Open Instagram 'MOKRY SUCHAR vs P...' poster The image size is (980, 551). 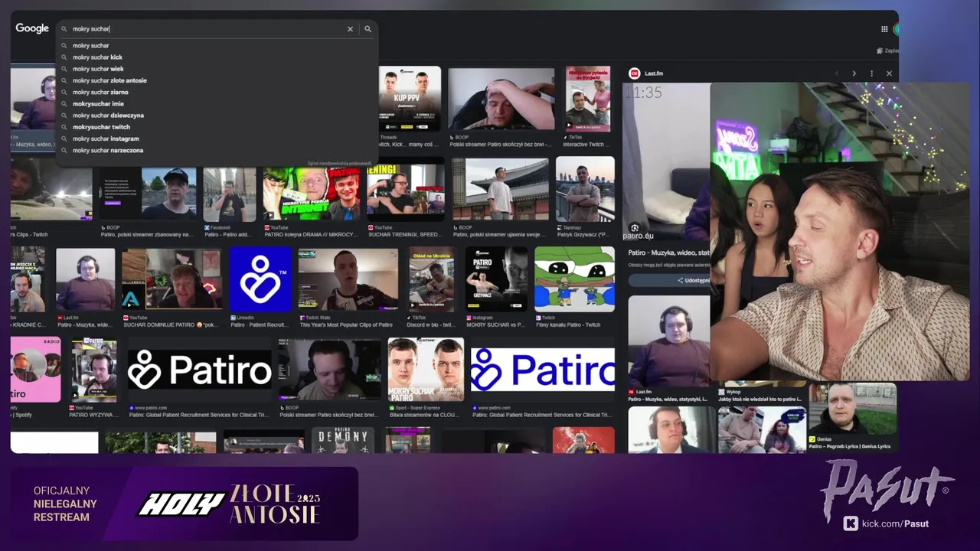coord(496,279)
